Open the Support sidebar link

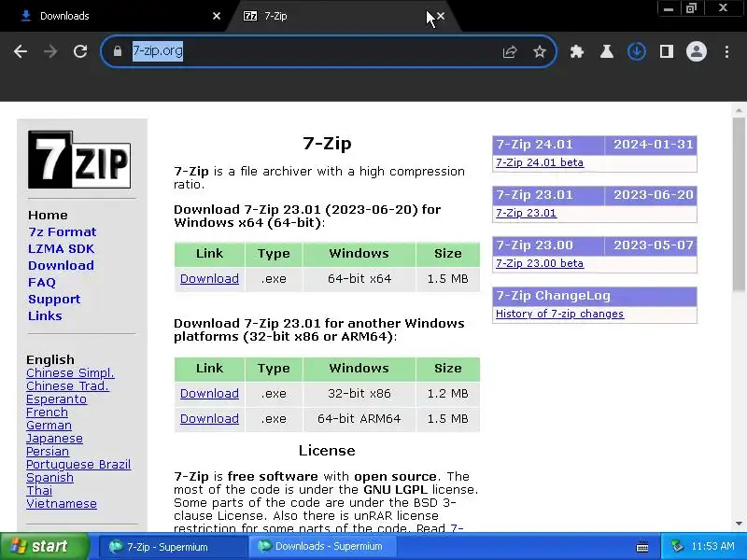(x=54, y=299)
